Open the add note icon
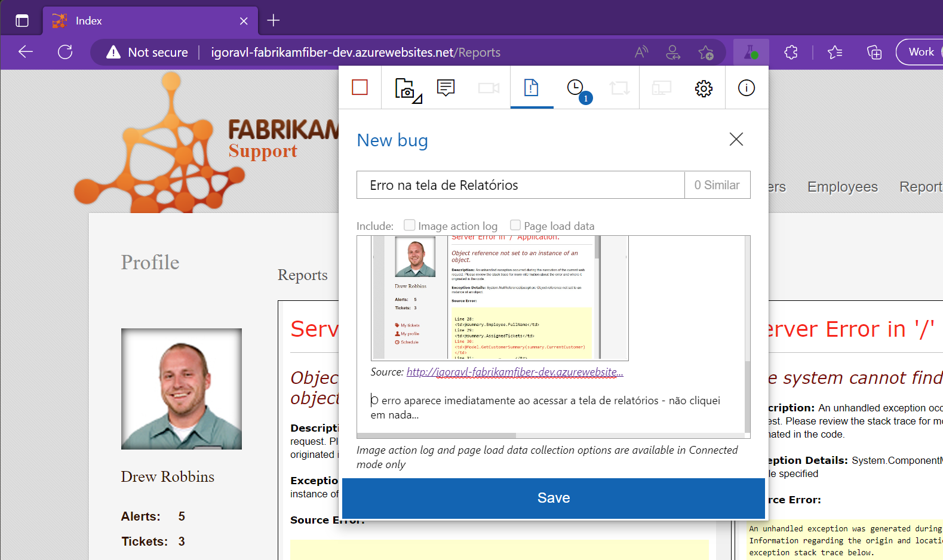The width and height of the screenshot is (943, 560). [446, 88]
